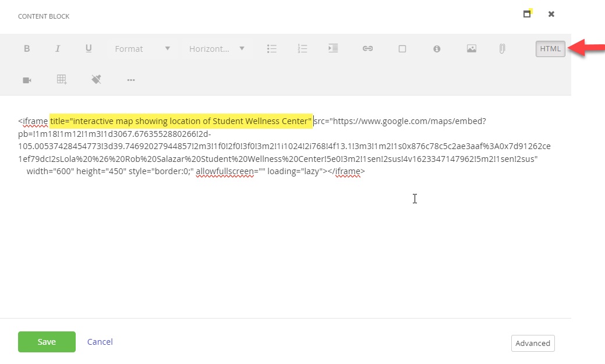Apply italic formatting
Viewport: 605px width, 364px height.
[58, 49]
